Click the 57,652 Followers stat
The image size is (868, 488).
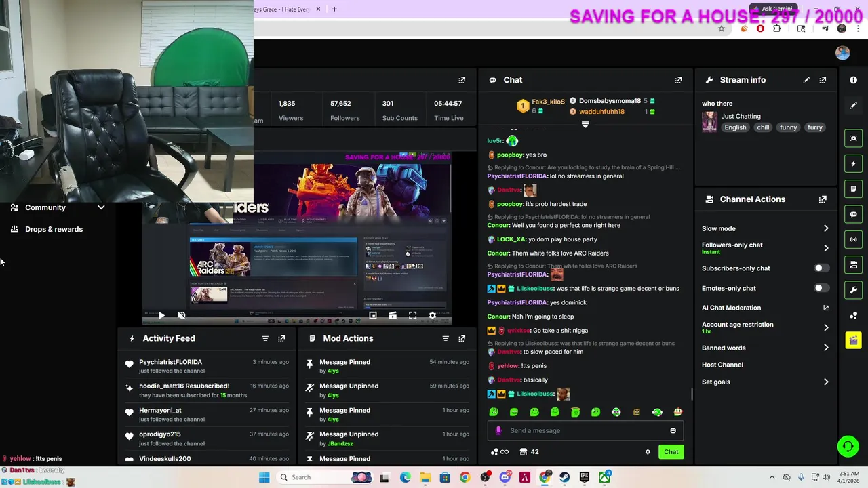(344, 110)
